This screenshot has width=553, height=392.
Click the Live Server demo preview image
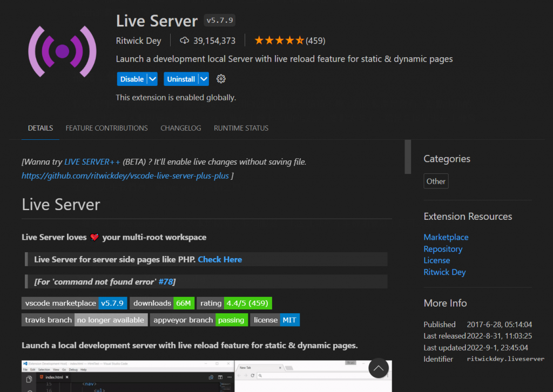(207, 376)
